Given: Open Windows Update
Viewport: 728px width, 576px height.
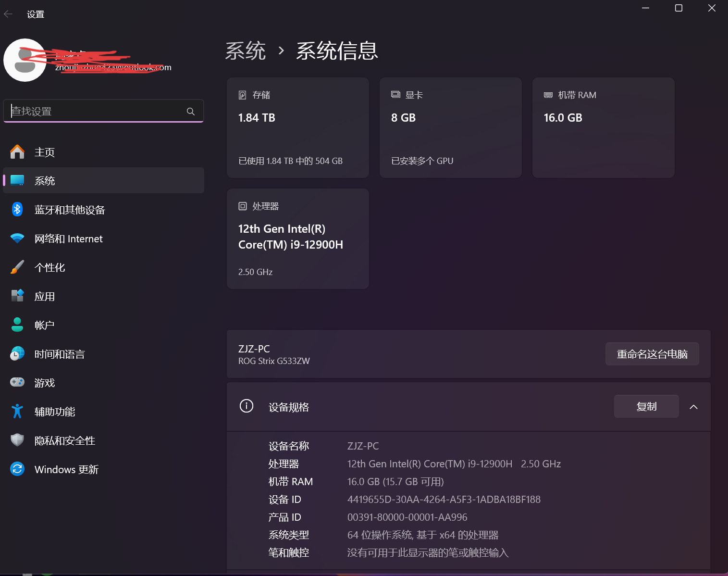Looking at the screenshot, I should tap(66, 469).
